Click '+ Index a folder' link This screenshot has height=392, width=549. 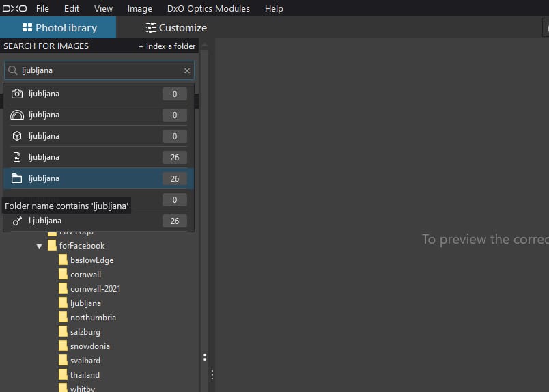click(x=167, y=46)
